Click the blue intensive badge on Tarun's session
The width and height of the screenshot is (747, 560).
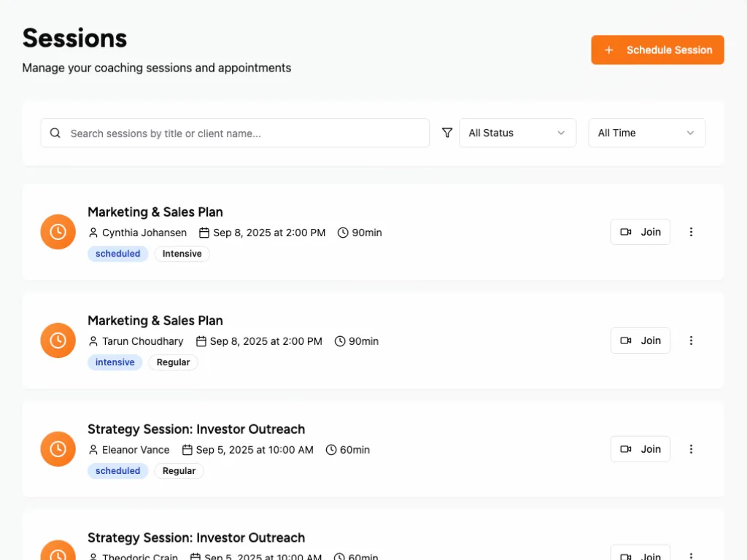pyautogui.click(x=115, y=362)
